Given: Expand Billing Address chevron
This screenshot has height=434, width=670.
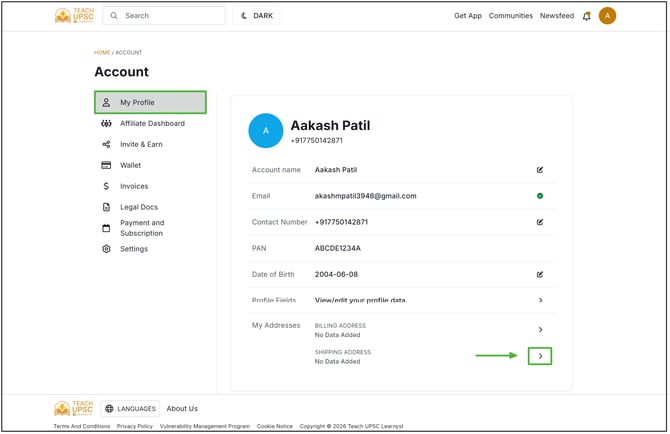Looking at the screenshot, I should click(x=542, y=331).
